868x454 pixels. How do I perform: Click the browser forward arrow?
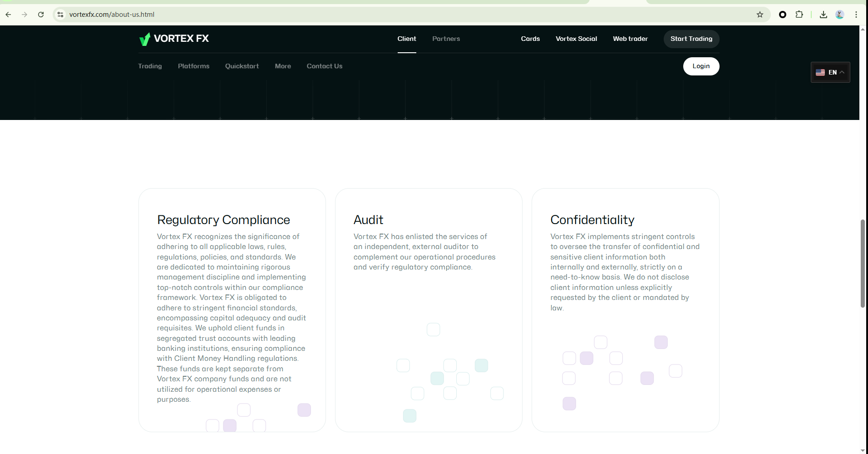point(25,15)
